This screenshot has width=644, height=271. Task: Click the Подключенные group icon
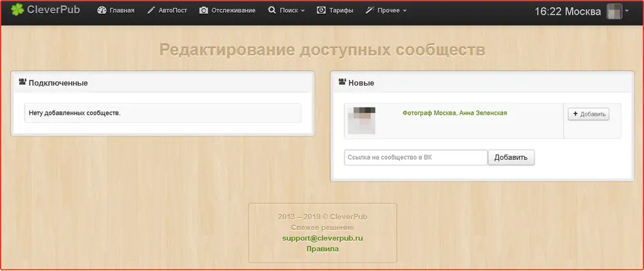[x=23, y=82]
